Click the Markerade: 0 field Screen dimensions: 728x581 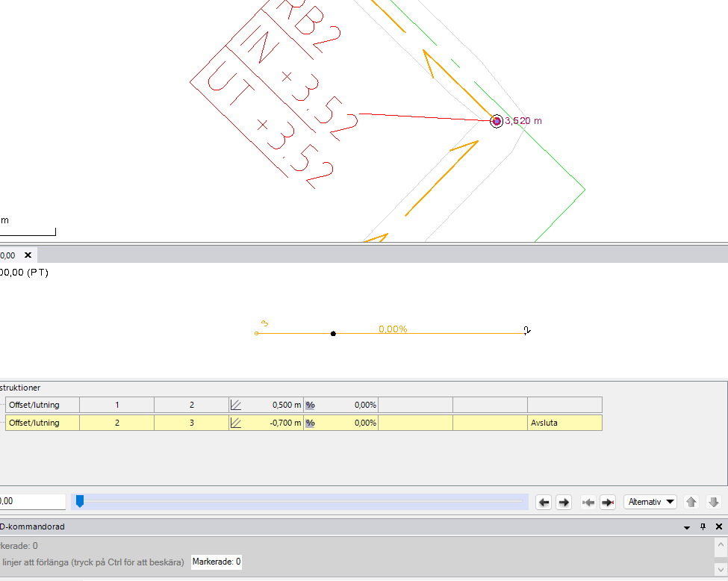point(216,562)
